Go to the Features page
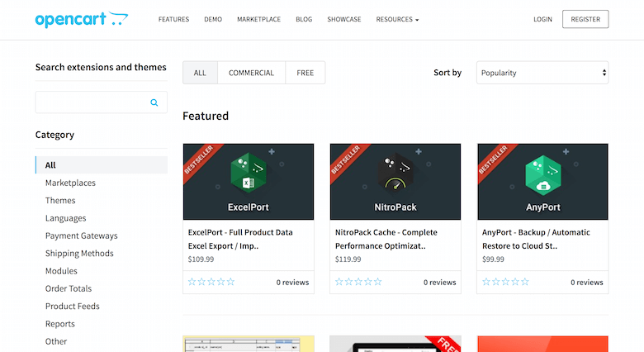Viewport: 644px width, 352px height. coord(173,19)
